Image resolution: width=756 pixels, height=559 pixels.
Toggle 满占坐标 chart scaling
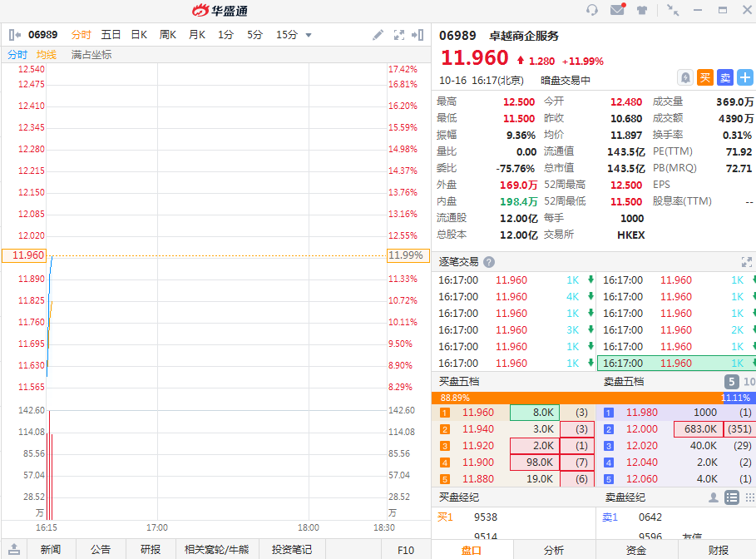tap(91, 55)
